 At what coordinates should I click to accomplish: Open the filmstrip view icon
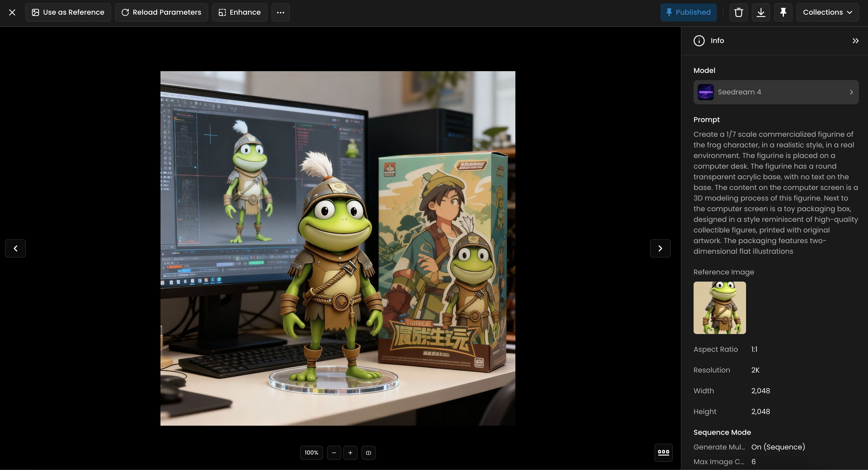click(x=663, y=452)
